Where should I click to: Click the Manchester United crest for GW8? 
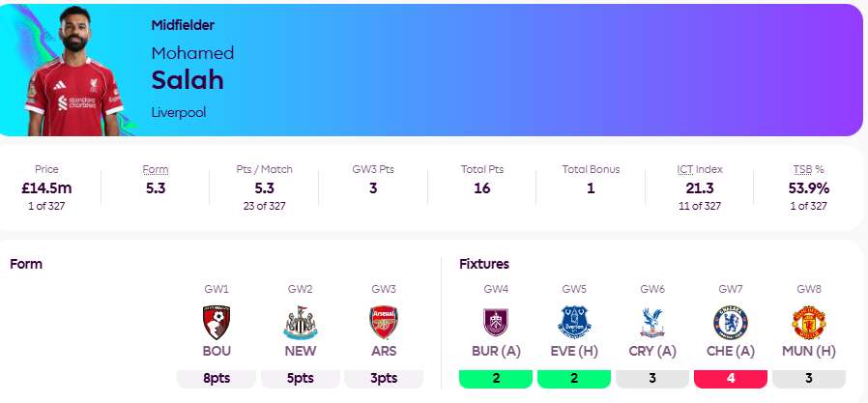click(x=809, y=321)
